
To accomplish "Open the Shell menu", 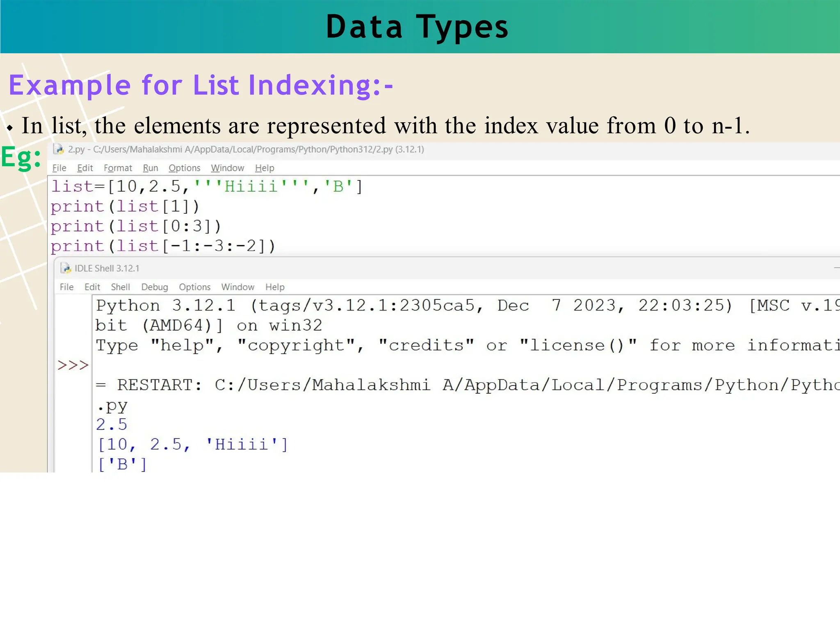I will (120, 287).
